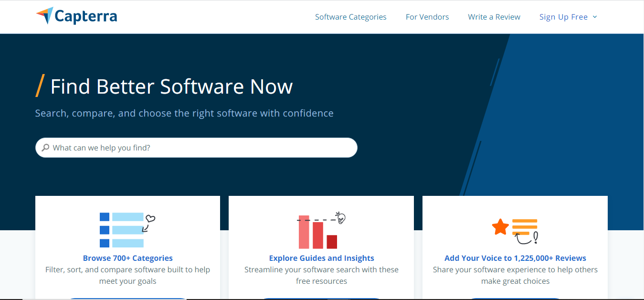
Task: Open Add Your Voice to Reviews link
Action: (515, 258)
